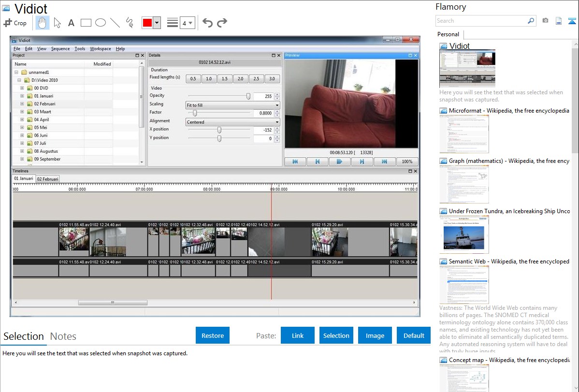Click the blue upload icon in Flamory

[x=572, y=21]
